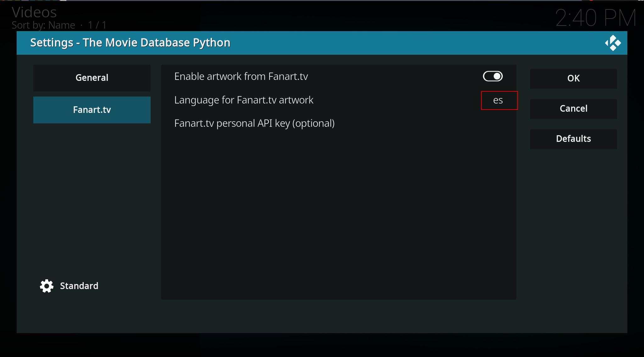Click the Kodi logo in the dialog header
The image size is (644, 357).
[613, 43]
